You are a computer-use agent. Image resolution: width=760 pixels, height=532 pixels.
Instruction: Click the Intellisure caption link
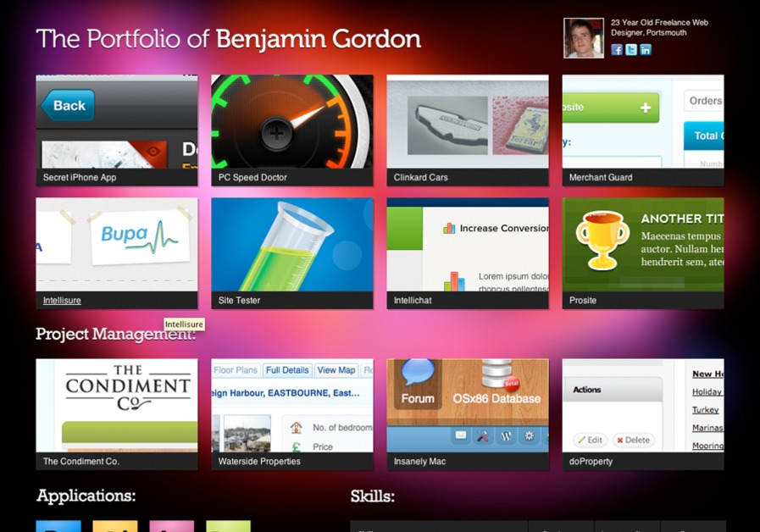click(x=62, y=301)
